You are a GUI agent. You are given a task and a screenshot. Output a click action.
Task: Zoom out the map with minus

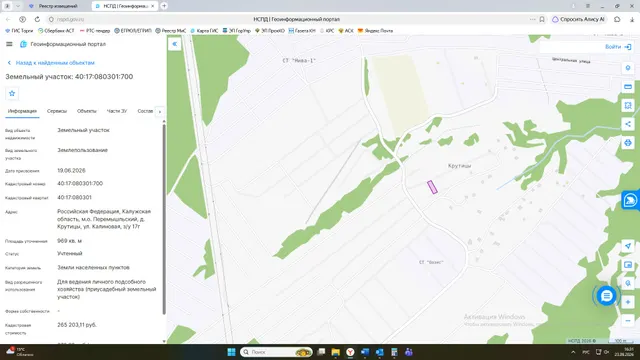[x=628, y=321]
